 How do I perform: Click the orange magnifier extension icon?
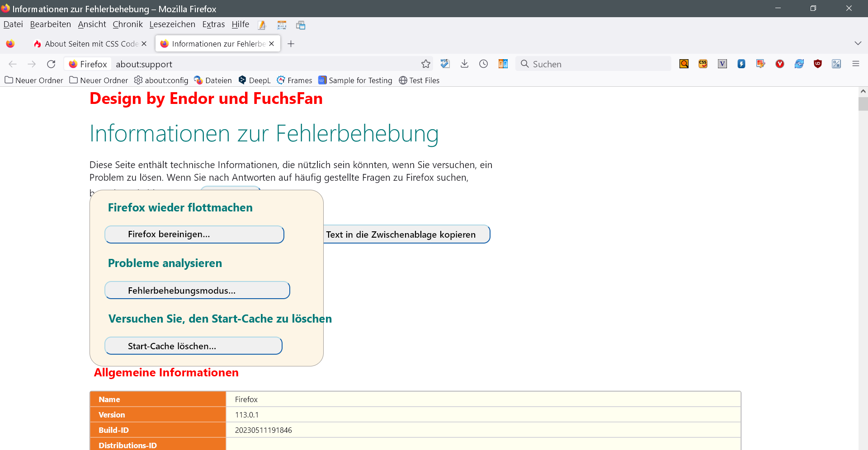(x=684, y=64)
